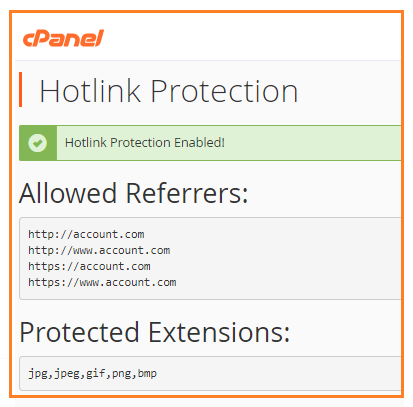This screenshot has width=413, height=407.
Task: Click the Protected Extensions input field
Action: point(210,373)
